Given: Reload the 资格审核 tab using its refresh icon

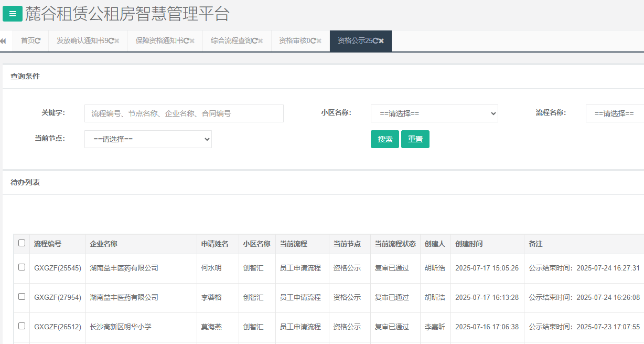Looking at the screenshot, I should click(313, 41).
